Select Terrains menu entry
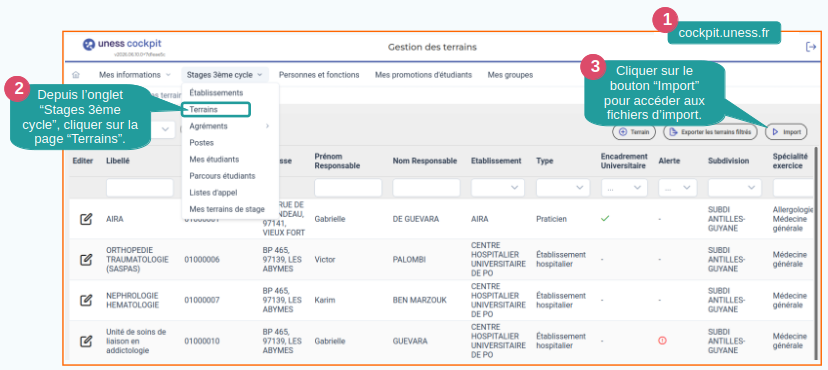Screen dimensions: 828x370 (x=216, y=109)
